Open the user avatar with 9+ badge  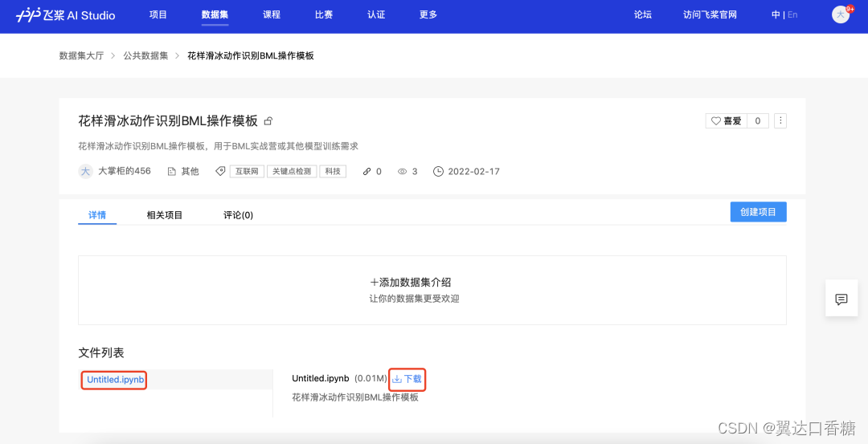pyautogui.click(x=841, y=14)
